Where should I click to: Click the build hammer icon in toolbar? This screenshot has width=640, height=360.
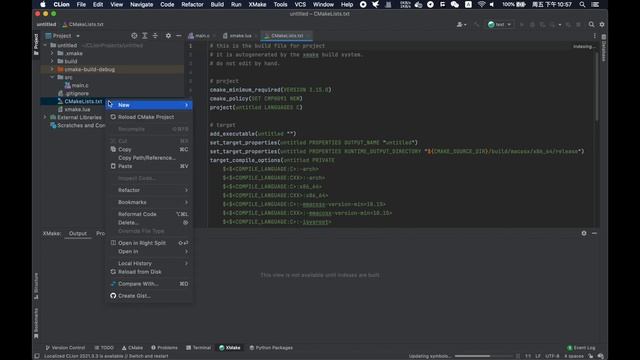pyautogui.click(x=476, y=24)
